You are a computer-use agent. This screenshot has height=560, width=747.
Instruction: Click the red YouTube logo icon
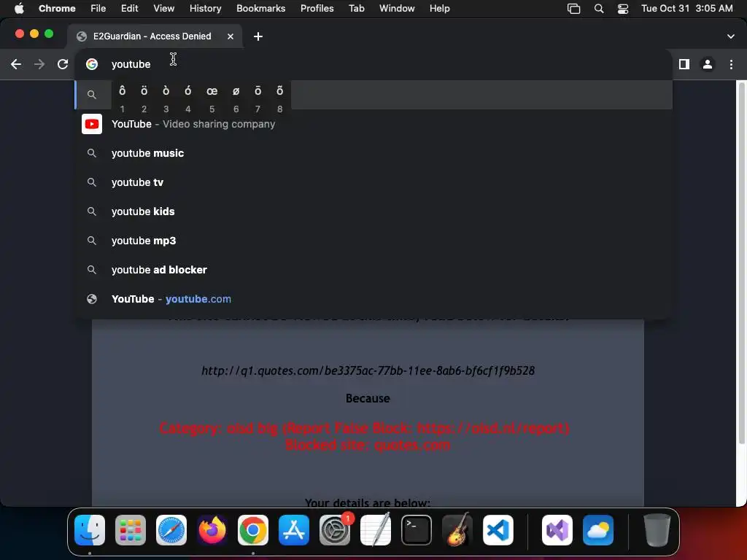92,124
